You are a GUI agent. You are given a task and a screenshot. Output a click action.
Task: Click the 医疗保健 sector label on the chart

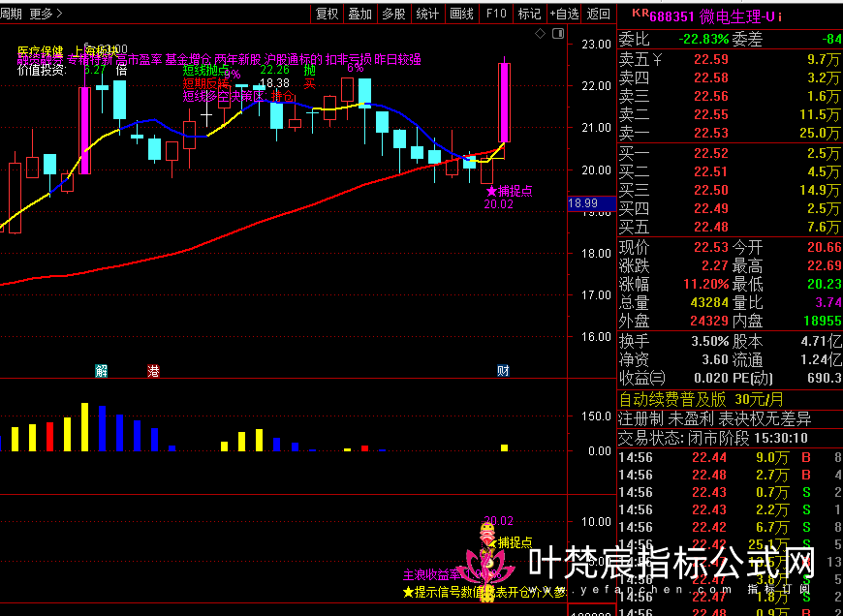(x=40, y=51)
